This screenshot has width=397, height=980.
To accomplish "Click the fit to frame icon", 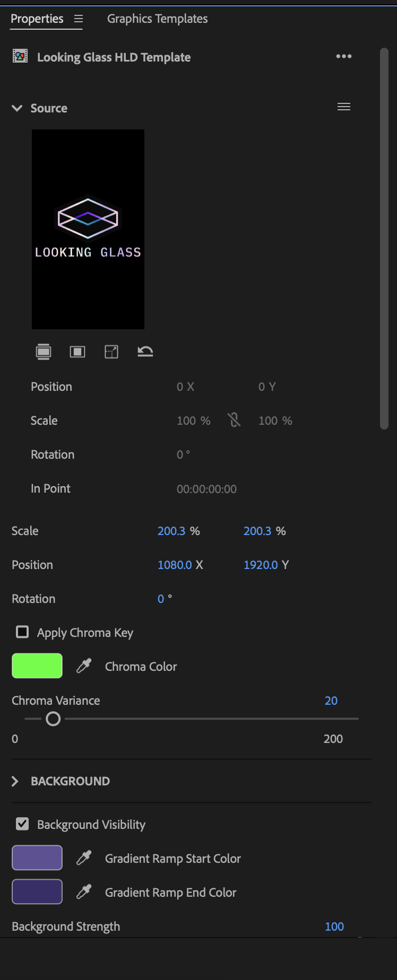I will click(x=77, y=352).
